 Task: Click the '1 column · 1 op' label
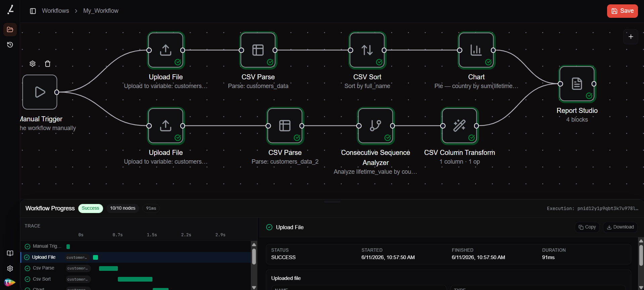point(460,162)
